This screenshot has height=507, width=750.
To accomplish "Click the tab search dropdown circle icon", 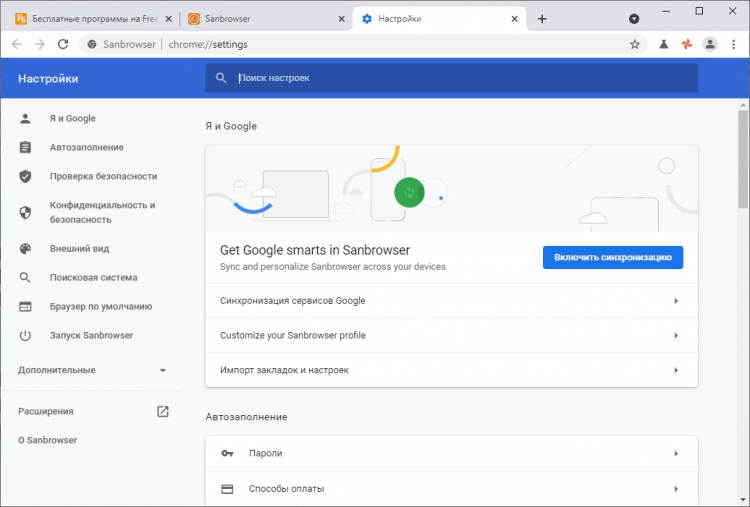I will 634,19.
